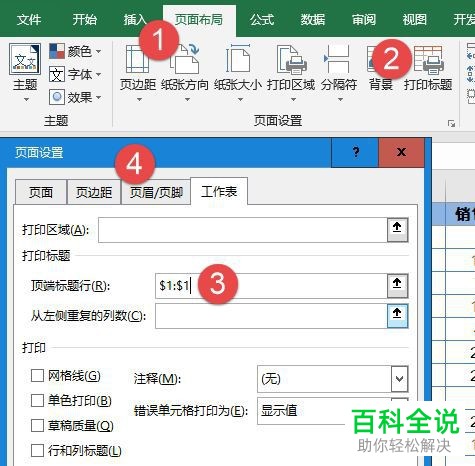This screenshot has height=466, width=475.
Task: Collapse dialog via Print area range selector
Action: point(397,230)
